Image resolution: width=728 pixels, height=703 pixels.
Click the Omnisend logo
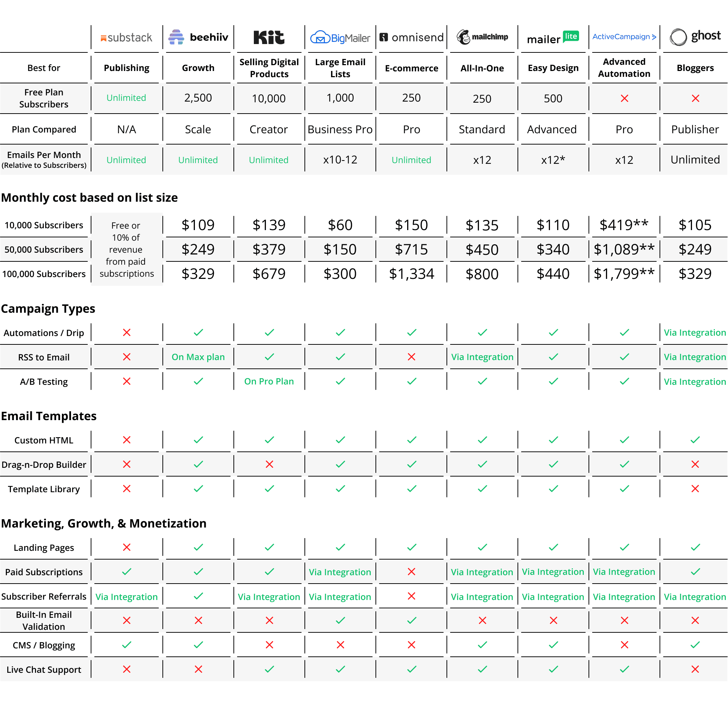tap(411, 37)
